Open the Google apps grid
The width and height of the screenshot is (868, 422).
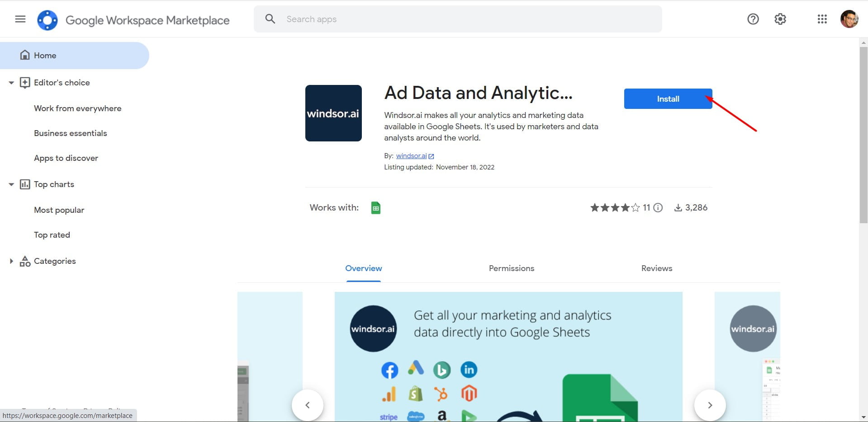[822, 19]
